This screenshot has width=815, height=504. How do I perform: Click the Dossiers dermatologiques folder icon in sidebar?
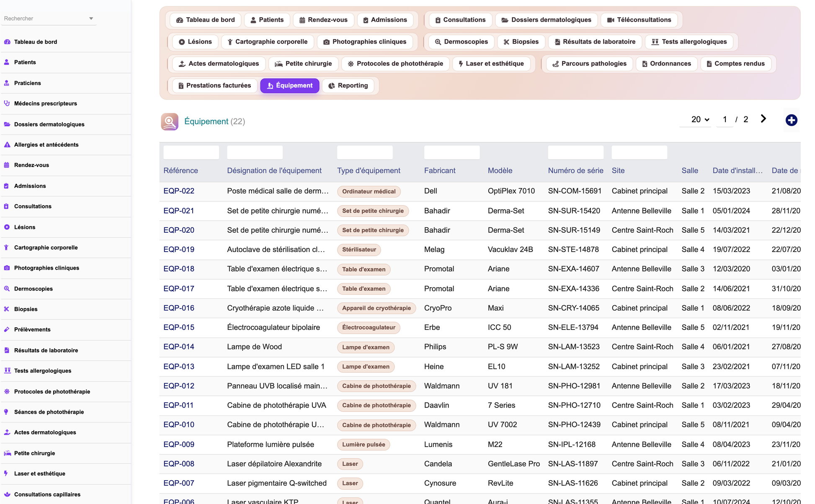coord(7,124)
